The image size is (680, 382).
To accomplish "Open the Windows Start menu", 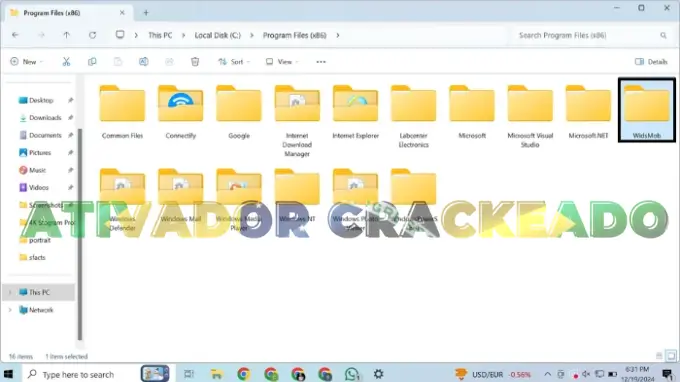I will tap(8, 374).
